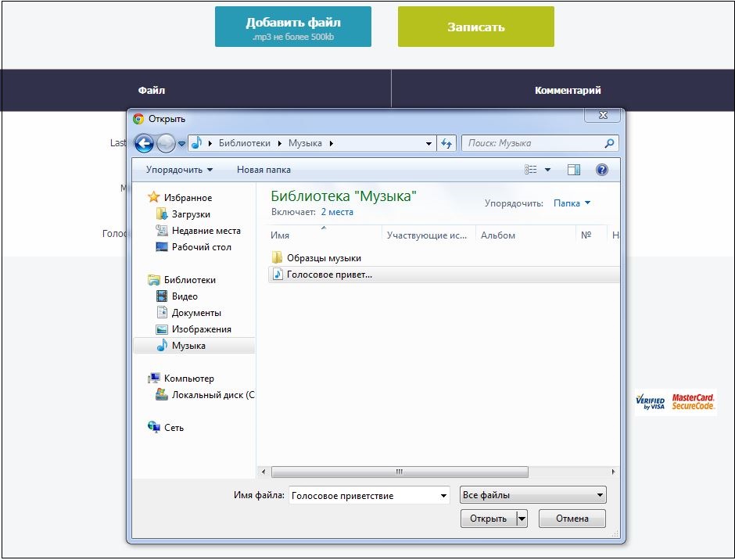Expand the file name history dropdown
Image resolution: width=735 pixels, height=560 pixels.
[x=444, y=495]
